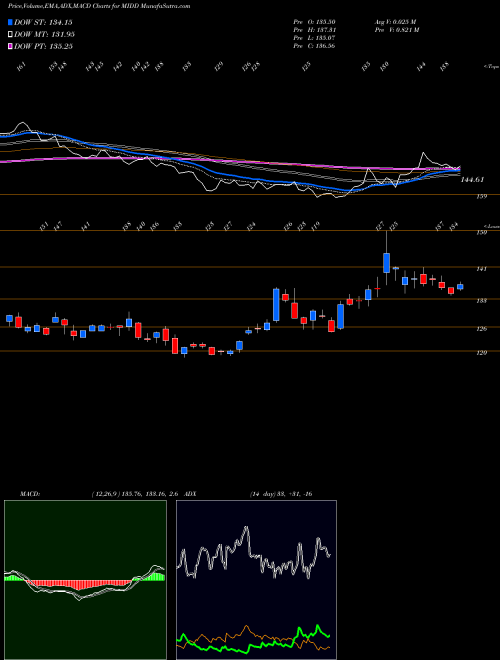Click the Pre V: 0.821 M value
Image resolution: width=500 pixels, height=660 pixels.
tap(397, 30)
